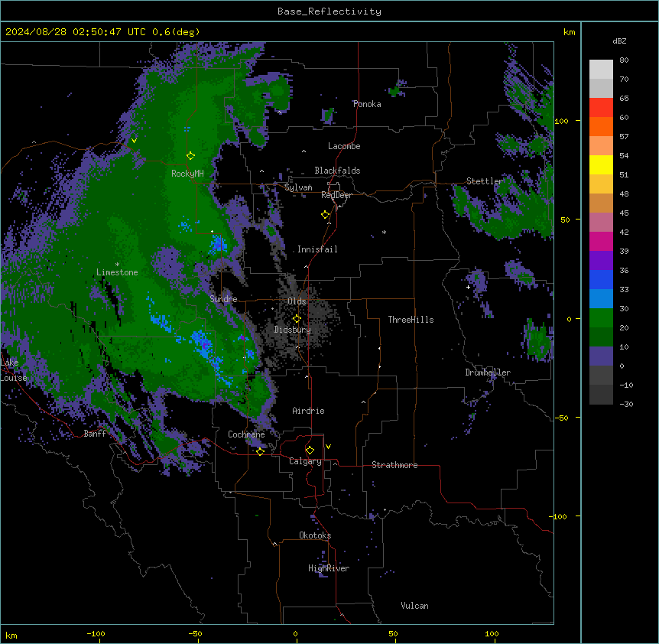Click the -30 value on the dBZ legend
Screen dimensions: 659x644
[x=626, y=405]
